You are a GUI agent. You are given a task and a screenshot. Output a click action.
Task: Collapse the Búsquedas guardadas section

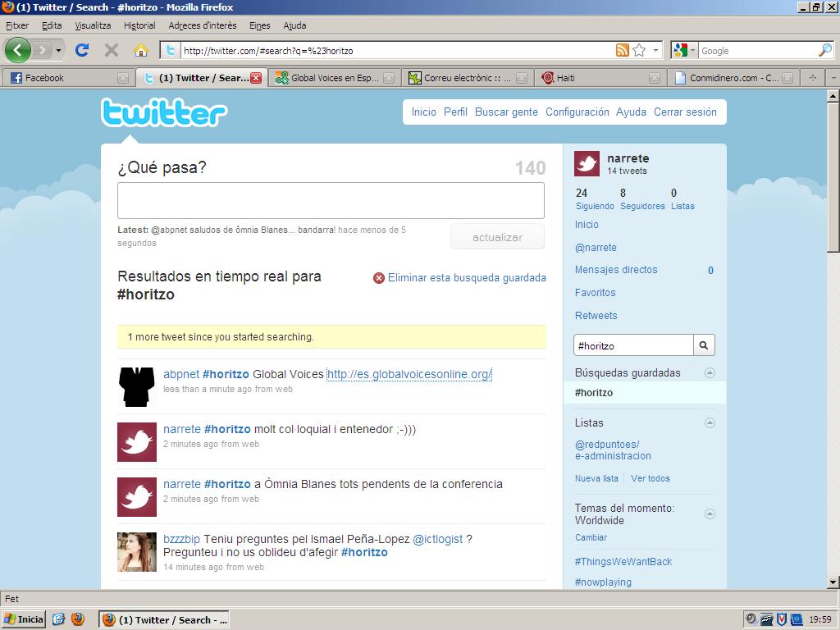(x=710, y=373)
